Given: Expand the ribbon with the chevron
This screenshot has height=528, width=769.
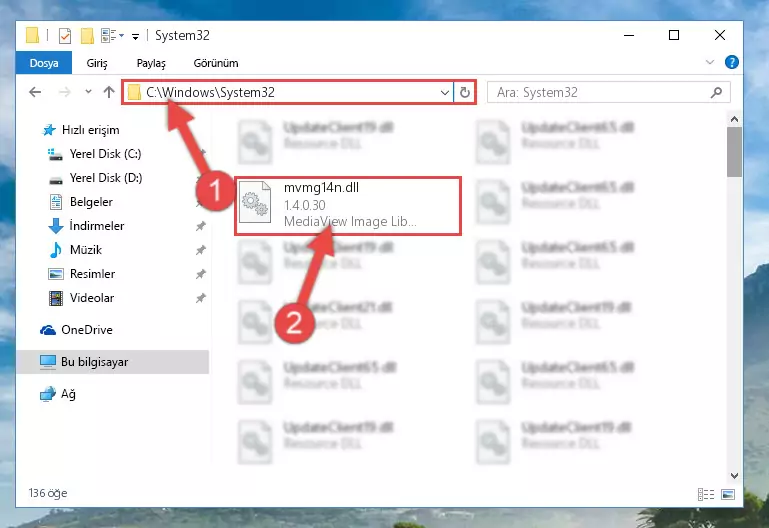Looking at the screenshot, I should tap(710, 62).
